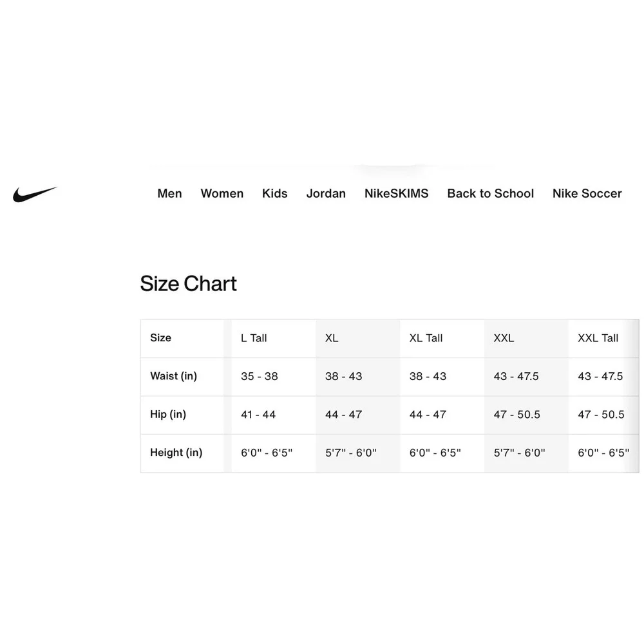Click the Height (in) row label
This screenshot has height=644, width=644.
[x=176, y=453]
